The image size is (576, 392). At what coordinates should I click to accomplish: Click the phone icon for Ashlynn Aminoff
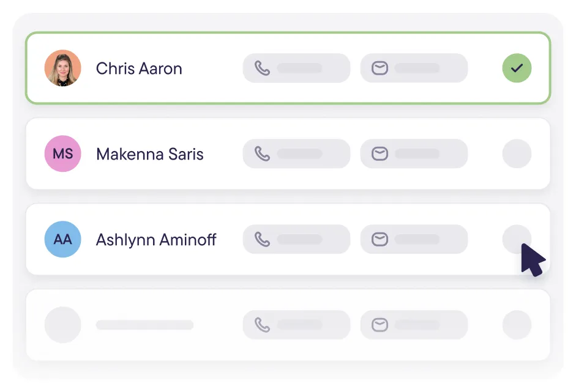click(262, 239)
